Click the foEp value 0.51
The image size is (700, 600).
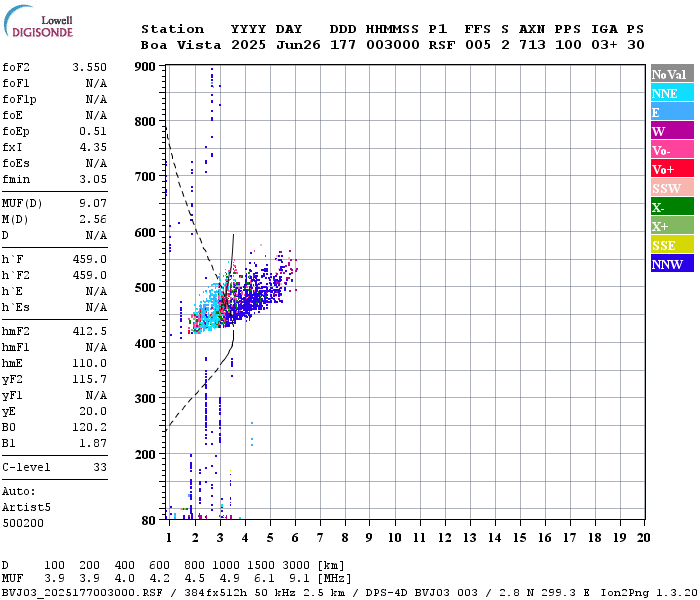coord(93,131)
